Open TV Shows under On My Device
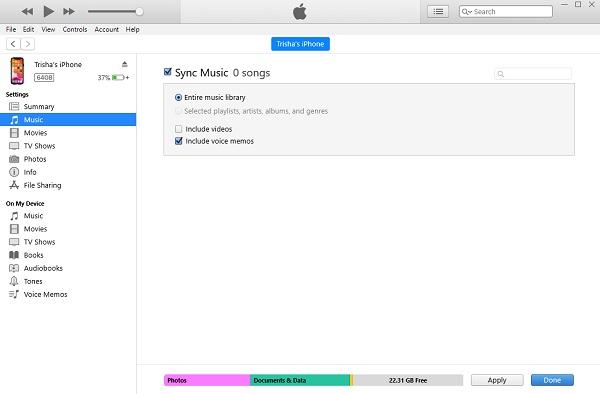The height and width of the screenshot is (394, 600). click(68, 242)
